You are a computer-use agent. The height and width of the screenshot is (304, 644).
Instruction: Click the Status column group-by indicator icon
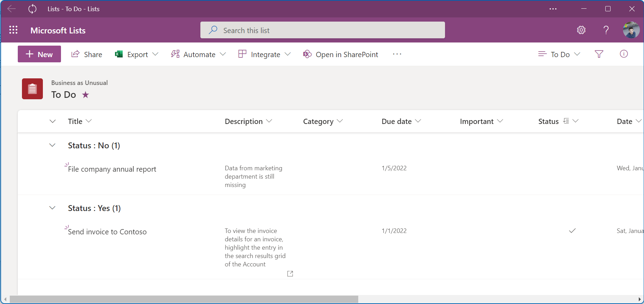pos(566,121)
